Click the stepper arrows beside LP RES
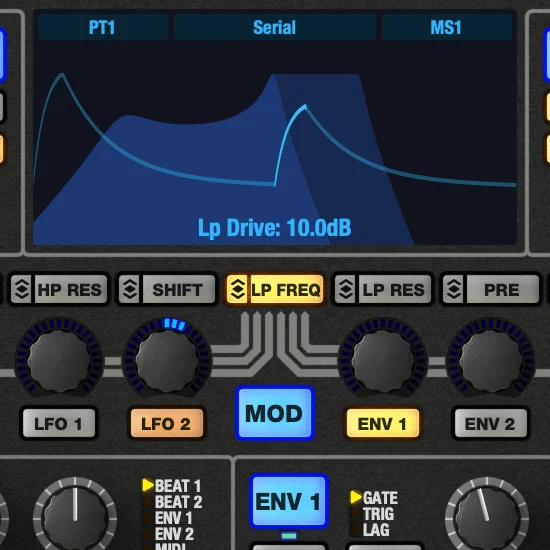The image size is (550, 550). 346,289
